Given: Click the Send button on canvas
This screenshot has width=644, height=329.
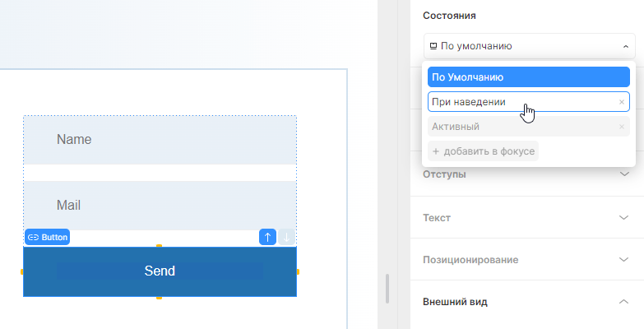Looking at the screenshot, I should point(160,271).
